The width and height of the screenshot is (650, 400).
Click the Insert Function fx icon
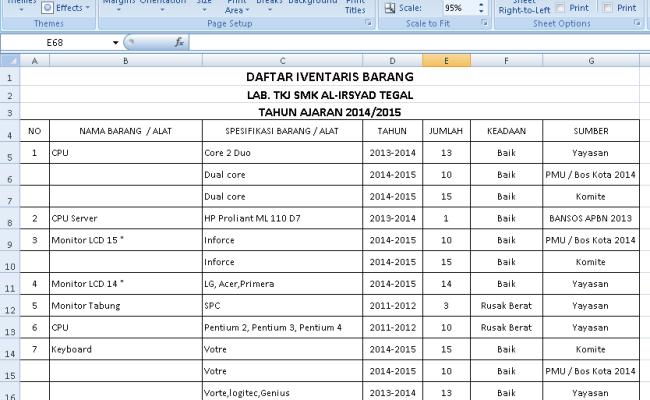coord(179,42)
